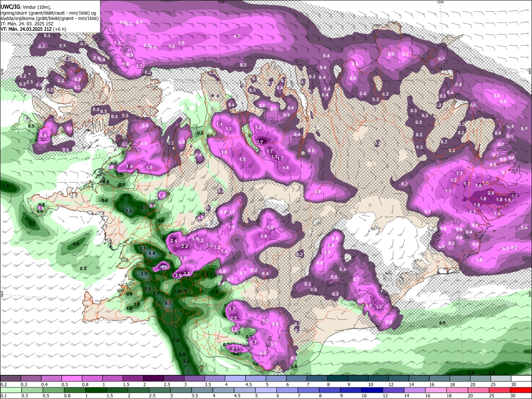Click the 3.2 rainfall value on the map
Image resolution: width=532 pixels, height=399 pixels.
click(128, 211)
